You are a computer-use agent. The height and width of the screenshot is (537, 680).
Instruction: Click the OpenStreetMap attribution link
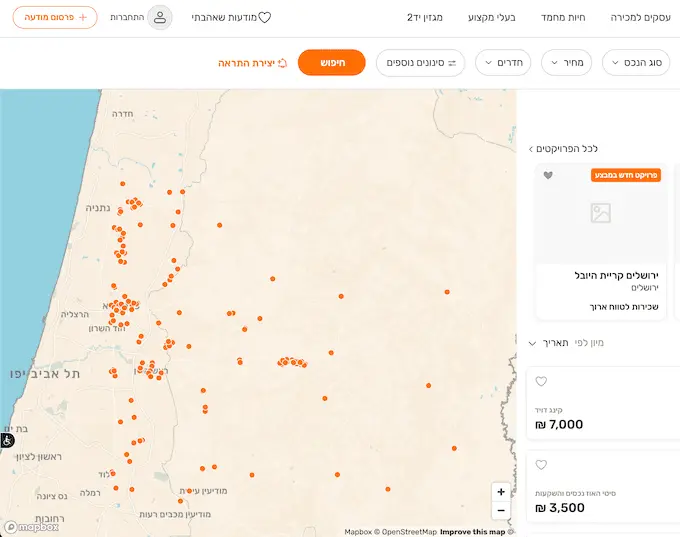[x=405, y=532]
